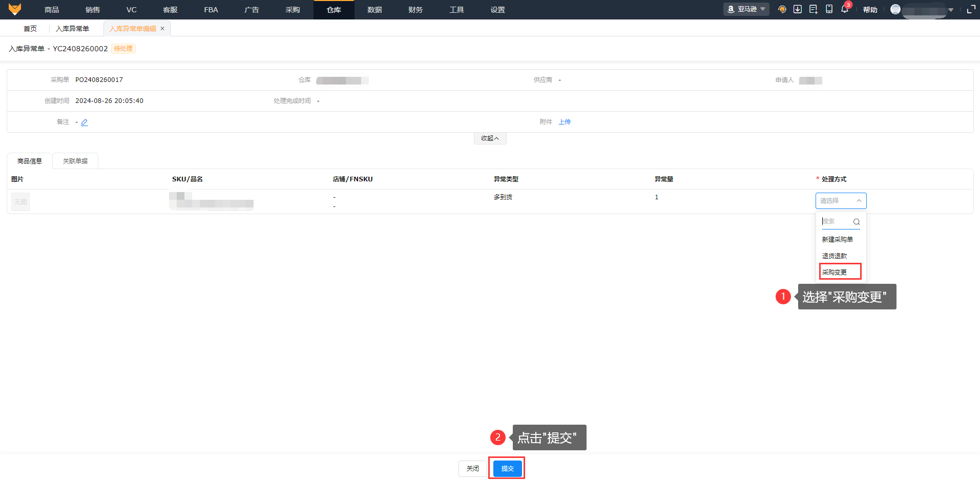This screenshot has width=980, height=480.
Task: Open the 亚马逊 platform selector
Action: 746,9
